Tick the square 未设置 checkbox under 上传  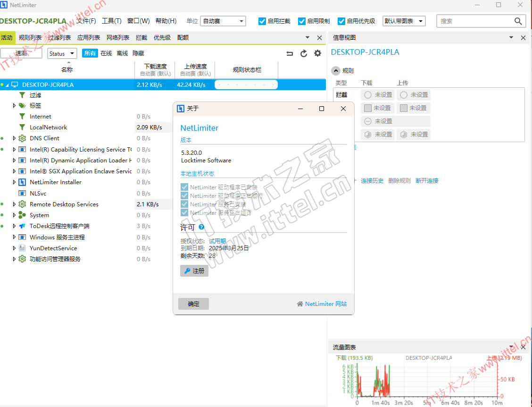(x=403, y=108)
